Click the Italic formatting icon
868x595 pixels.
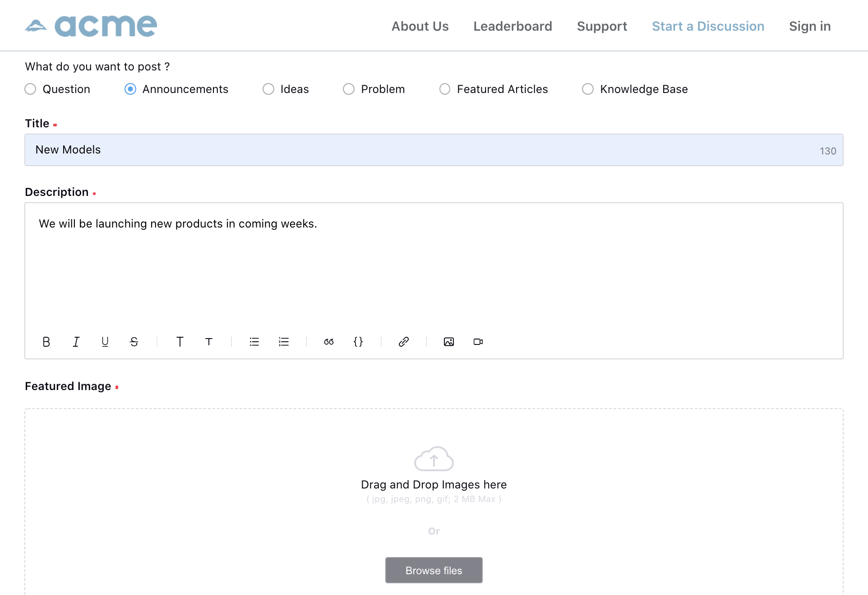pos(77,342)
